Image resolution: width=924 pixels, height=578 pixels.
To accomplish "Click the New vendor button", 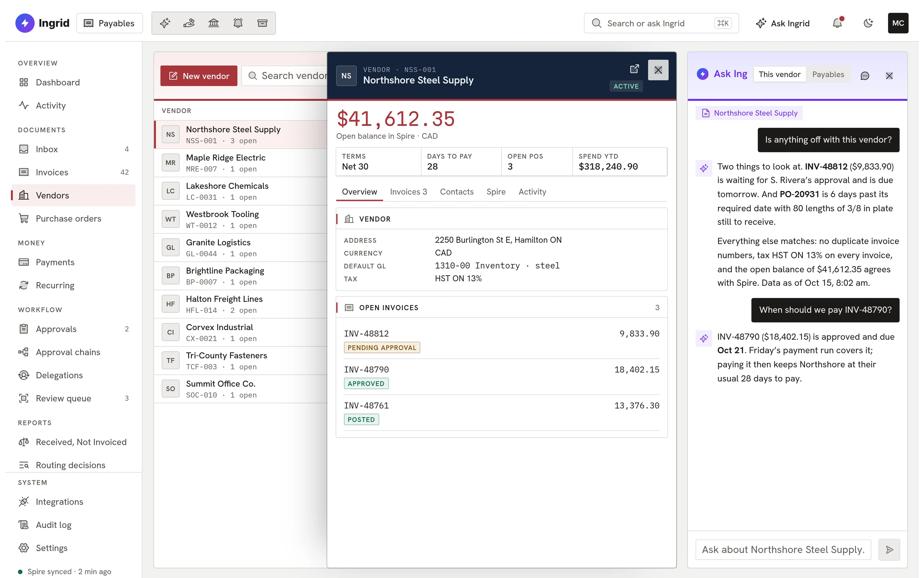I will pyautogui.click(x=199, y=76).
